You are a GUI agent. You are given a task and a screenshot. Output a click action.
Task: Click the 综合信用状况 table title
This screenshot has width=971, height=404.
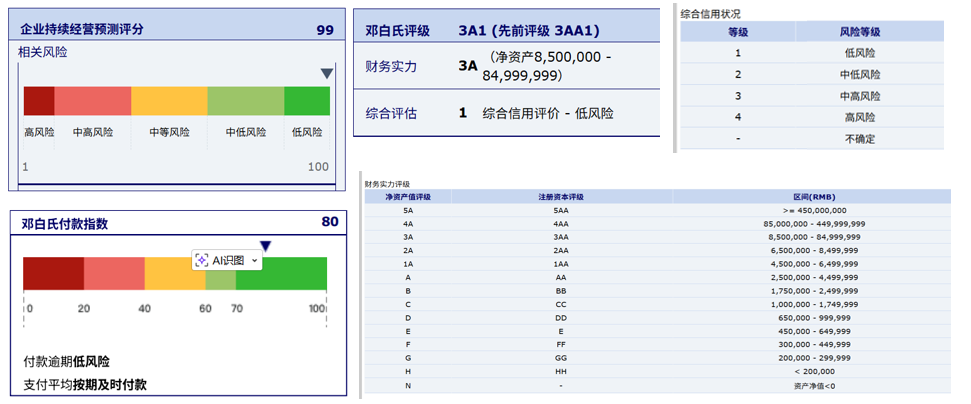click(x=710, y=13)
